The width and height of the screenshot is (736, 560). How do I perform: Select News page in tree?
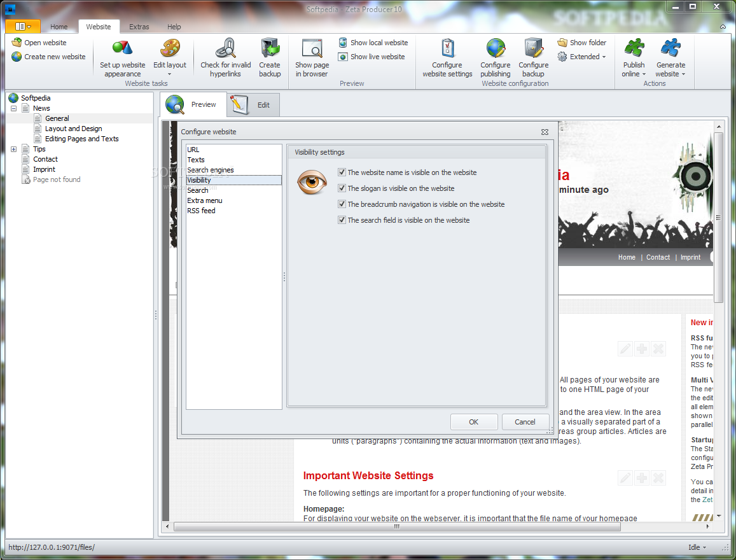tap(41, 108)
